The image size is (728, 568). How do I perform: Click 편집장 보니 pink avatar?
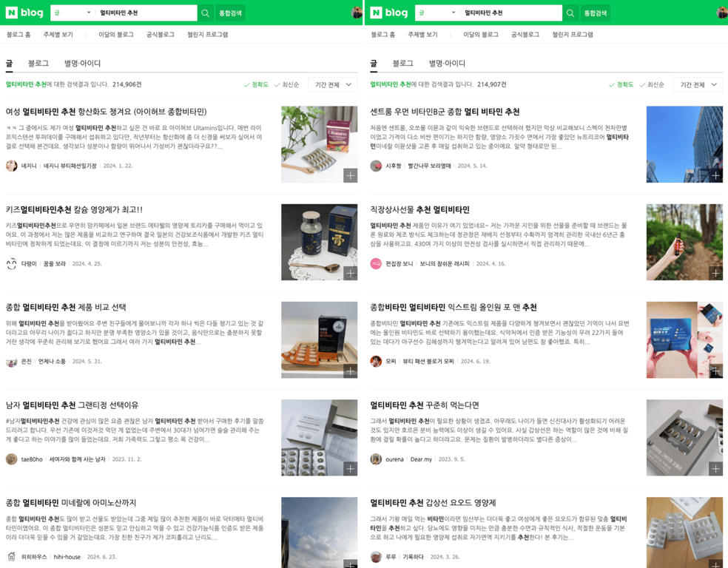[376, 263]
